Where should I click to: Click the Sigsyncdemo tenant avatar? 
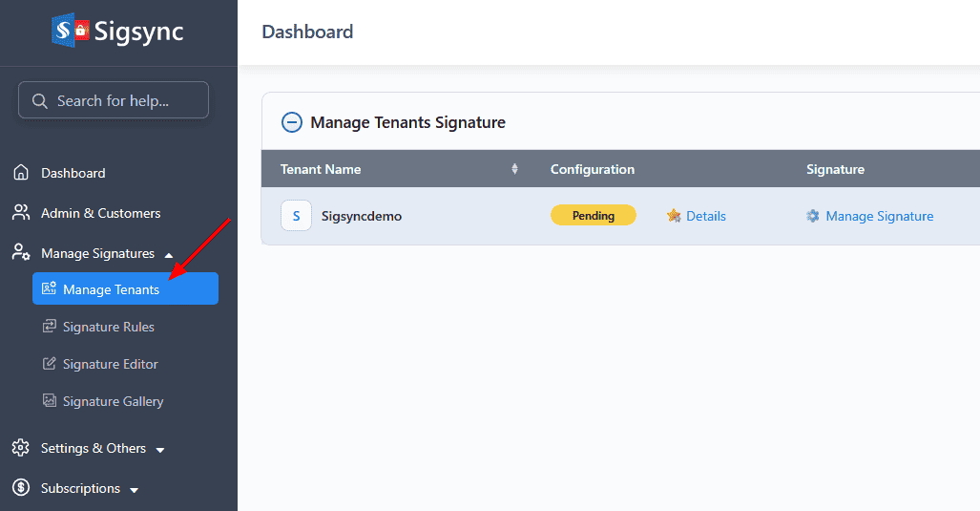(296, 216)
